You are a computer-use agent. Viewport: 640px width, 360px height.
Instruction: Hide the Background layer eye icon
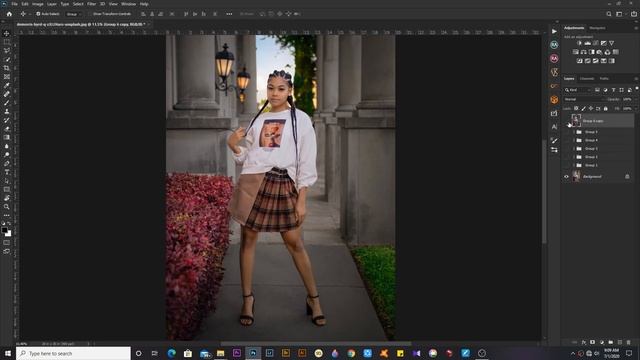tap(567, 177)
